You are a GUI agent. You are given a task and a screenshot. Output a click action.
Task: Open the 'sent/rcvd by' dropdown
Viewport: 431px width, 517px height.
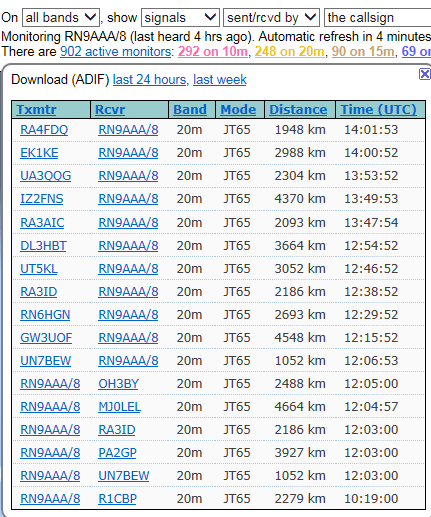coord(271,18)
